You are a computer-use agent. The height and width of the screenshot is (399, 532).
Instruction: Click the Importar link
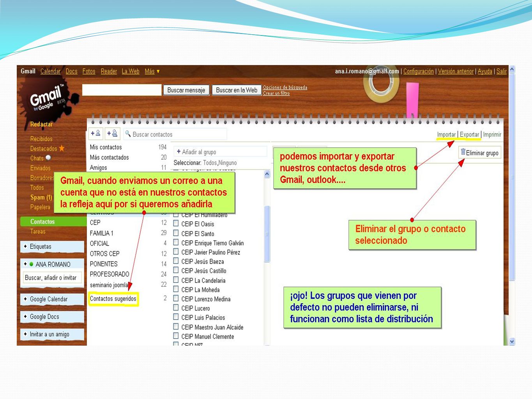click(x=446, y=134)
